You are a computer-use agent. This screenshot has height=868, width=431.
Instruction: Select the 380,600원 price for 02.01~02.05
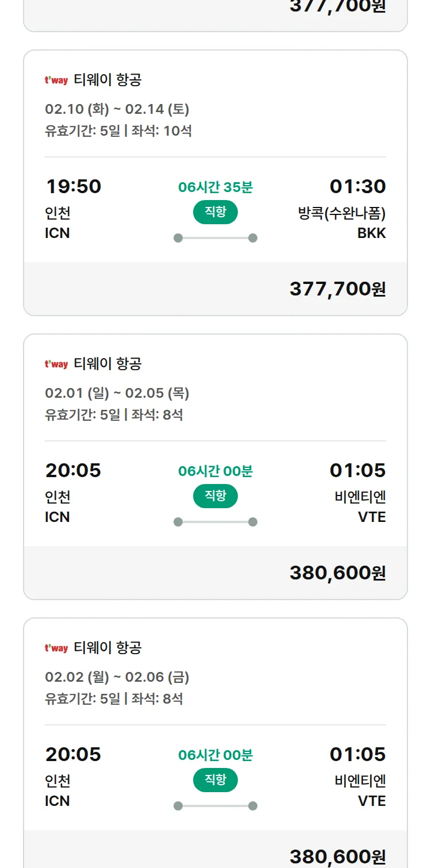pyautogui.click(x=337, y=573)
